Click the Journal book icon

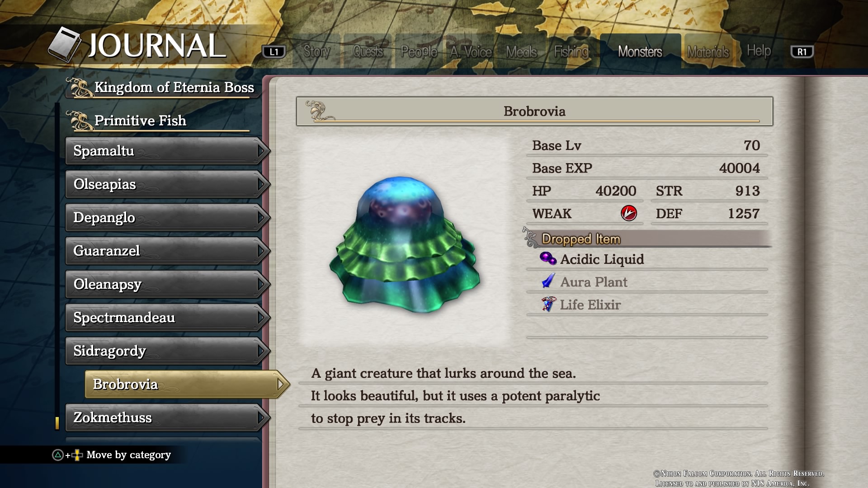click(x=65, y=44)
